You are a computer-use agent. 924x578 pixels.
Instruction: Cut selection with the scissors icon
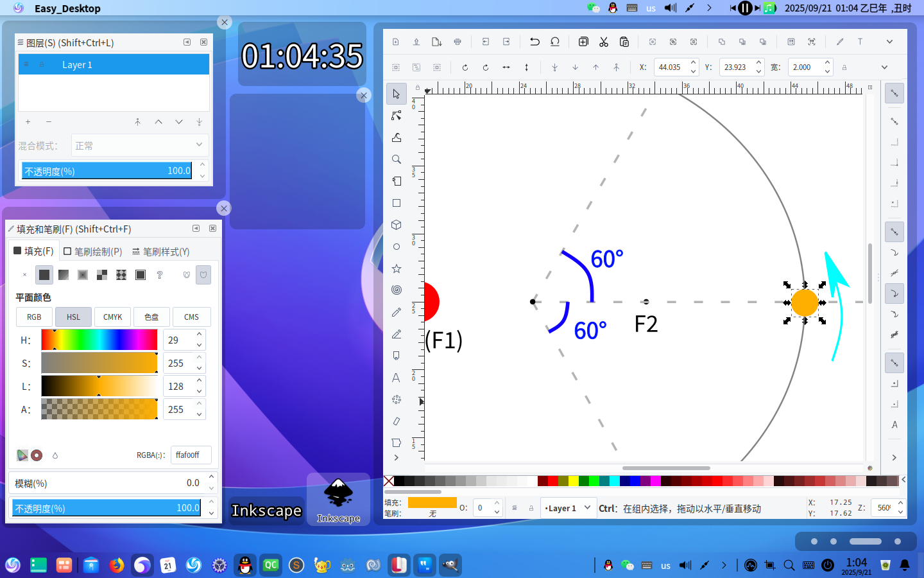(x=604, y=42)
